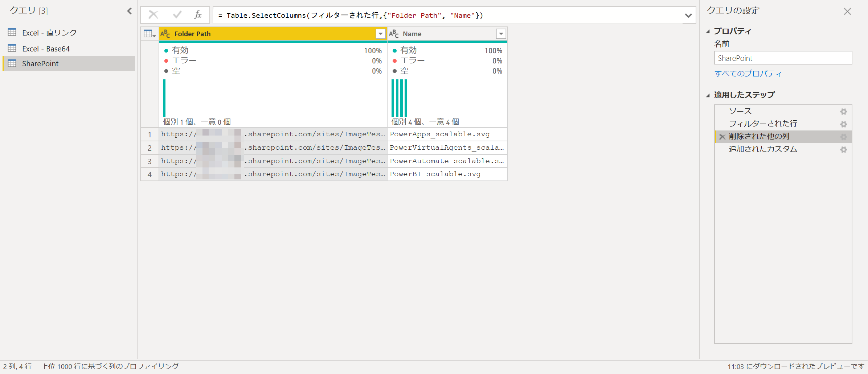Click the Folder Path cell in row 1
Viewport: 868px width, 374px height.
[x=273, y=134]
